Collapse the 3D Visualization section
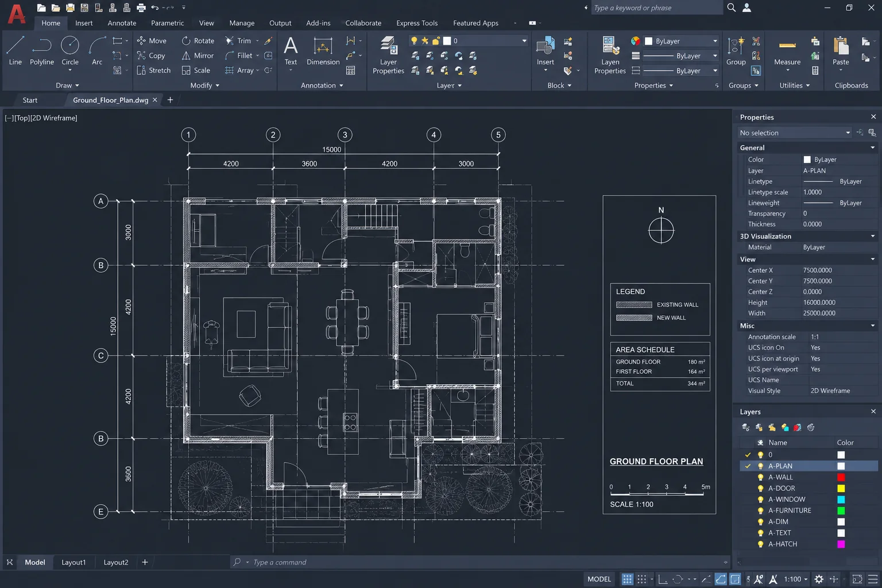This screenshot has height=588, width=882. coord(873,236)
